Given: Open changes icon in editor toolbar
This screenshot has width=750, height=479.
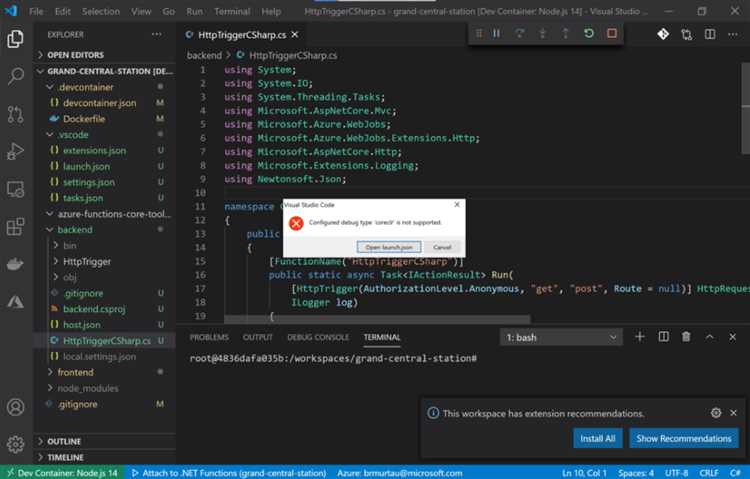Looking at the screenshot, I should pyautogui.click(x=687, y=34).
